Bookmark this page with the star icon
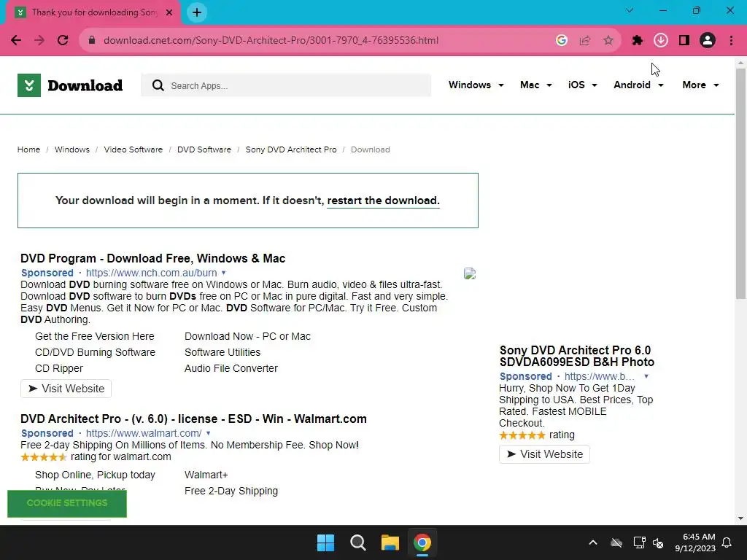 point(608,41)
